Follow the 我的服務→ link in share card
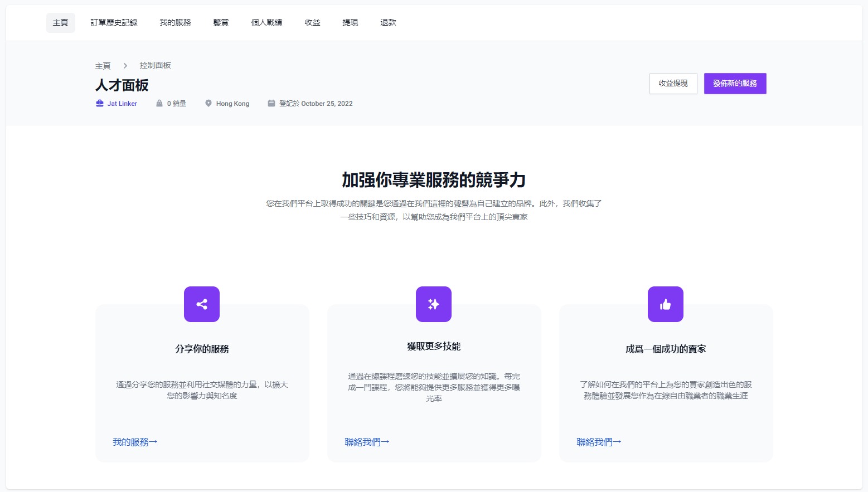Viewport: 868px width, 492px height. pyautogui.click(x=135, y=442)
